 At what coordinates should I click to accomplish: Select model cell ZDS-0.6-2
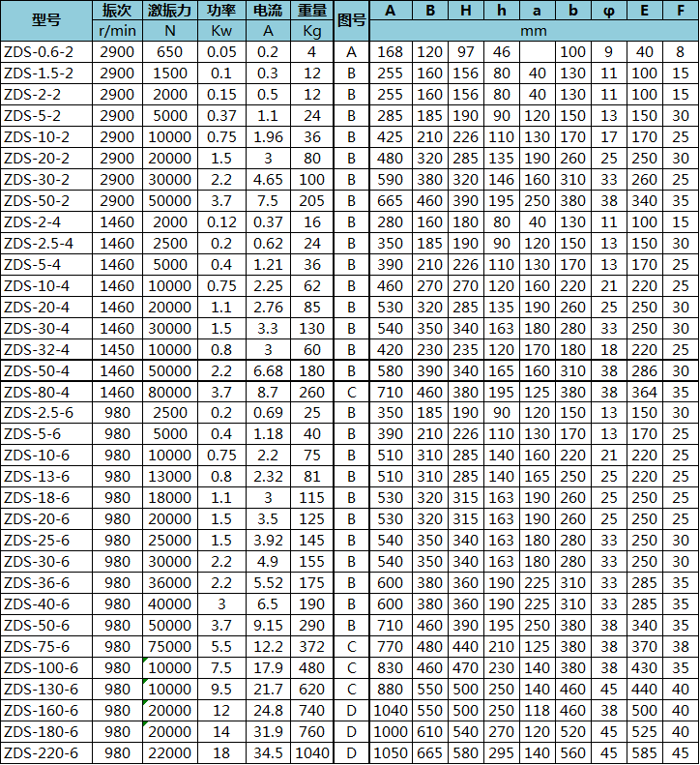tap(46, 51)
